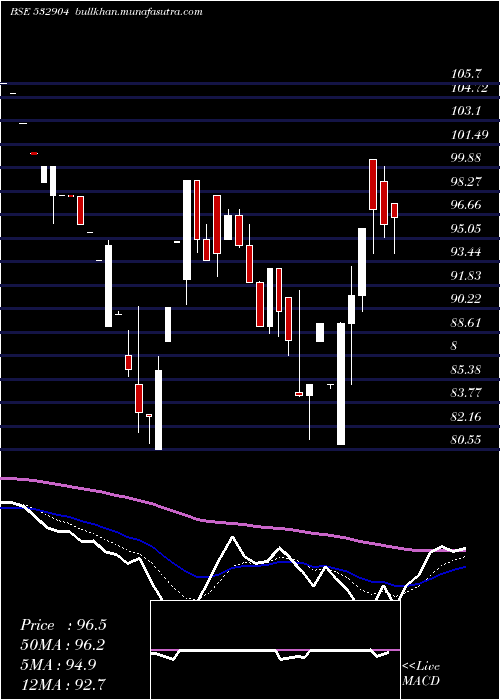Click the 83.77 price label
The image size is (500, 700).
tap(466, 393)
